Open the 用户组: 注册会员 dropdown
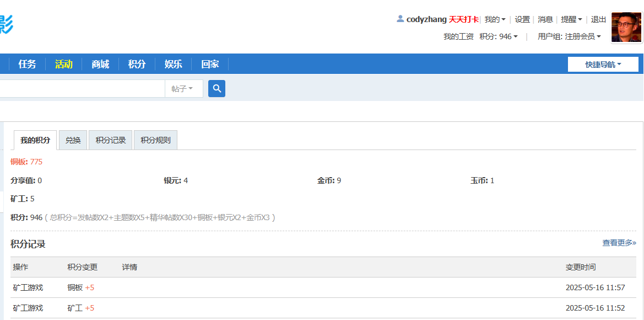The image size is (644, 320). [x=569, y=36]
